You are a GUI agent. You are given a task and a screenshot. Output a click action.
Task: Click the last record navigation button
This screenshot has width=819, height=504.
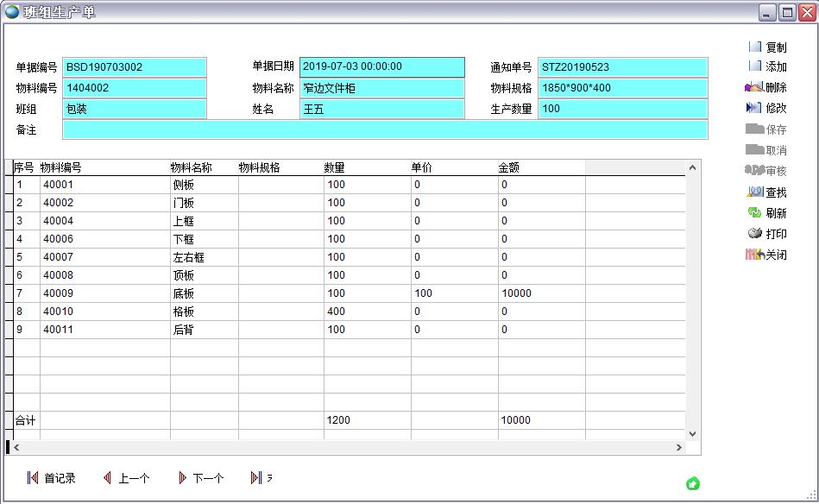click(x=257, y=477)
